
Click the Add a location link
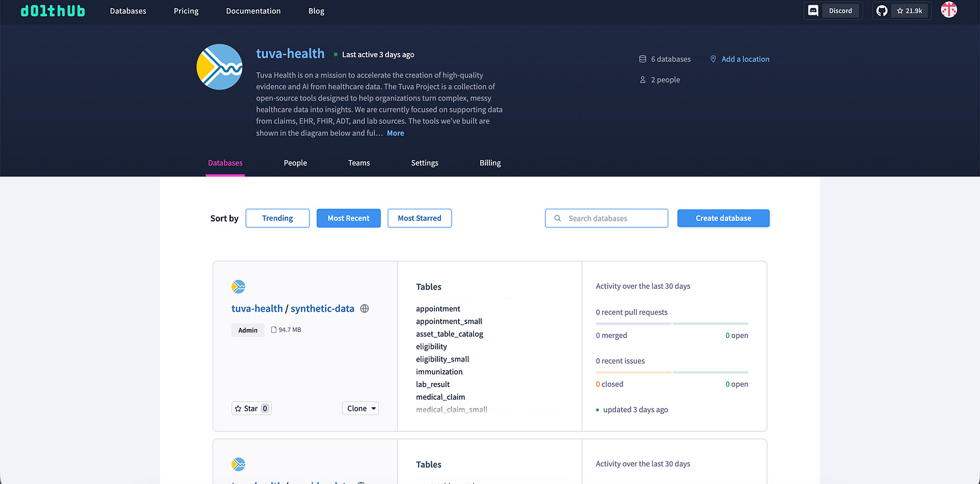[x=745, y=59]
